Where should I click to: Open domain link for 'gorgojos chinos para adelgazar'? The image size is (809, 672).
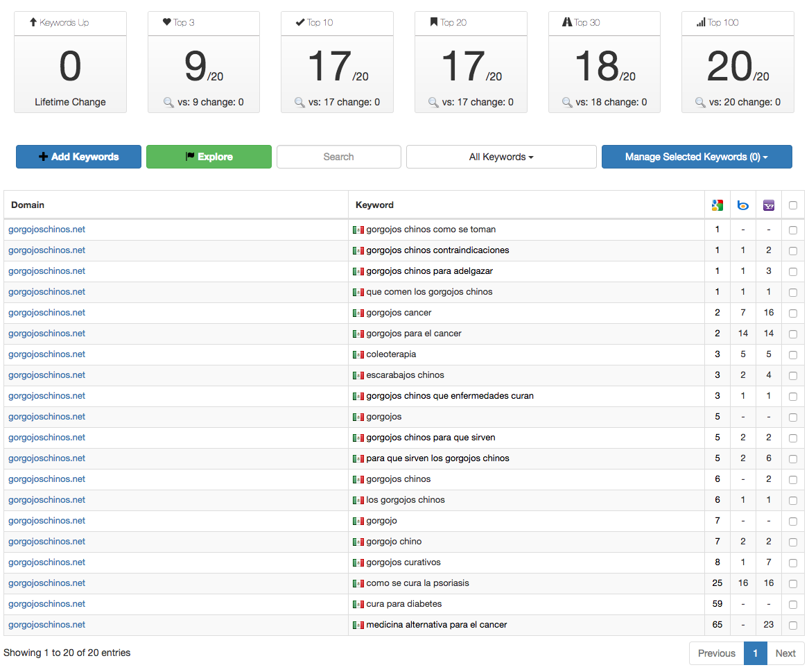point(46,271)
